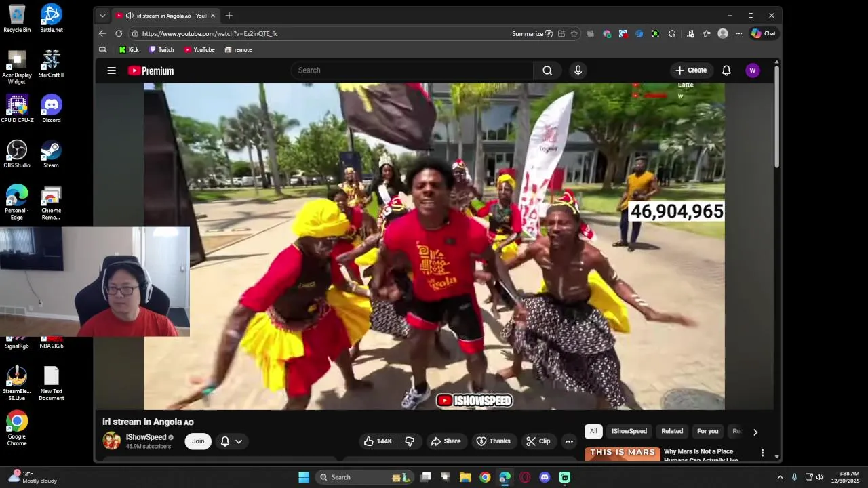Viewport: 868px width, 488px height.
Task: Select Battle.net desktop icon
Action: [x=51, y=18]
